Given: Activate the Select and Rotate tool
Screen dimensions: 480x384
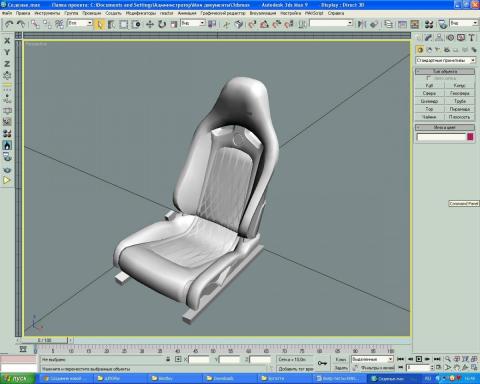Looking at the screenshot, I should point(162,24).
